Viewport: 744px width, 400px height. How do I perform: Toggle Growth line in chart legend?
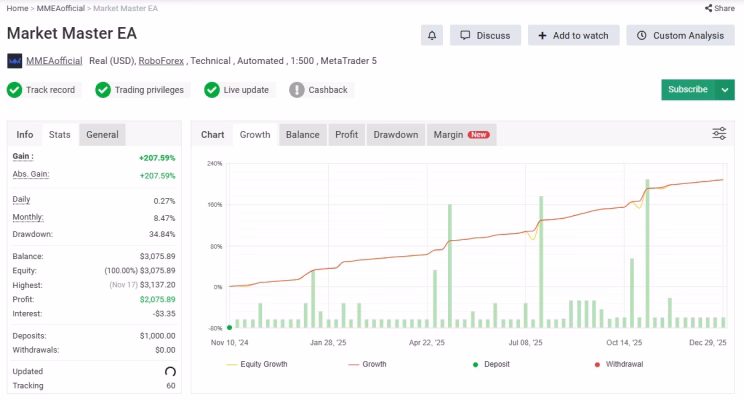[x=367, y=364]
